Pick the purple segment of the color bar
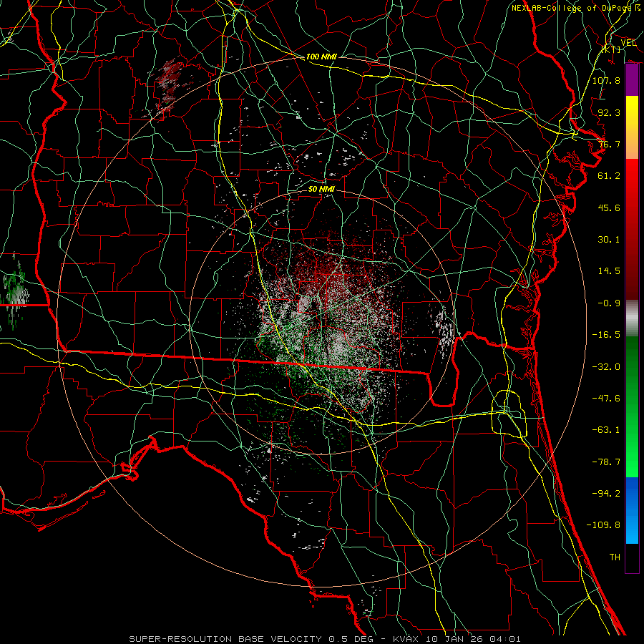Viewport: 644px width, 644px height. (632, 80)
